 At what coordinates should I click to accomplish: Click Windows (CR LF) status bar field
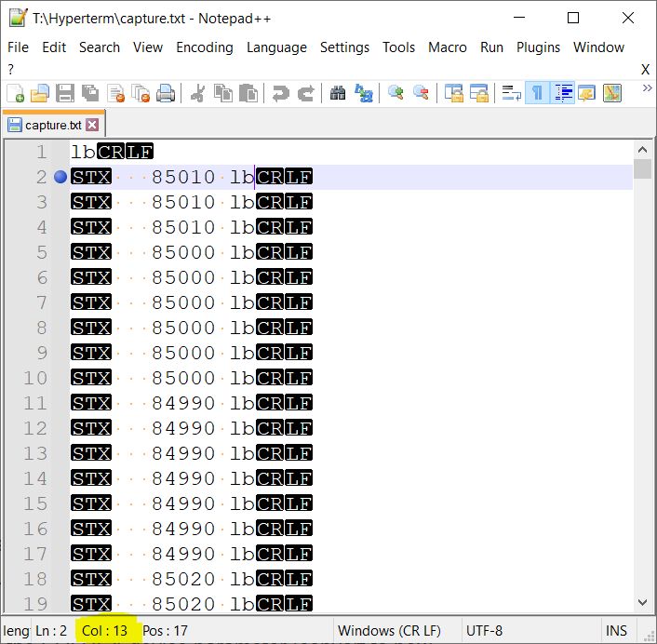point(389,631)
